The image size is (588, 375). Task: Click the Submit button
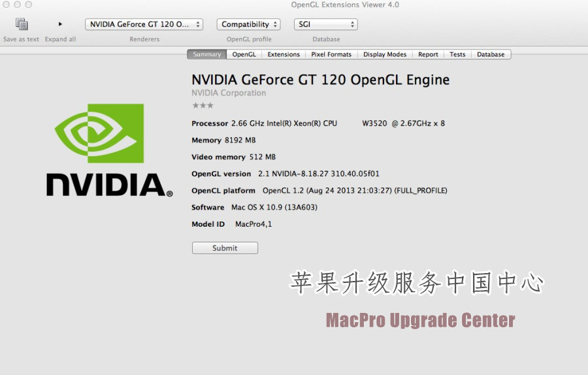[225, 248]
